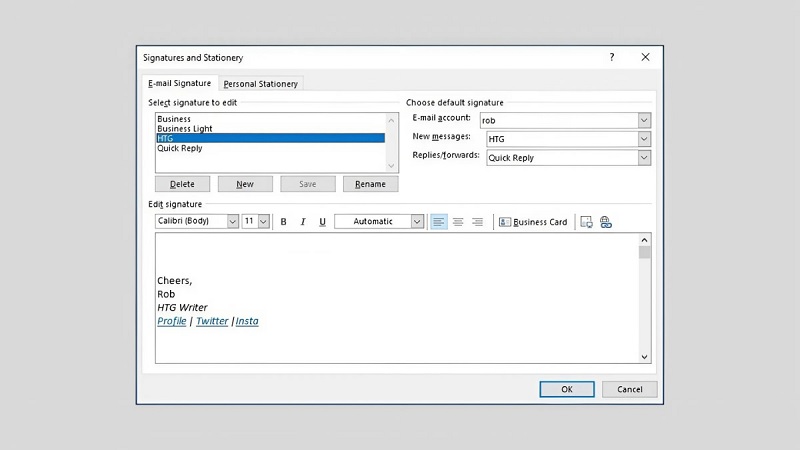Open the Replies/forwards signature dropdown

[x=644, y=158]
